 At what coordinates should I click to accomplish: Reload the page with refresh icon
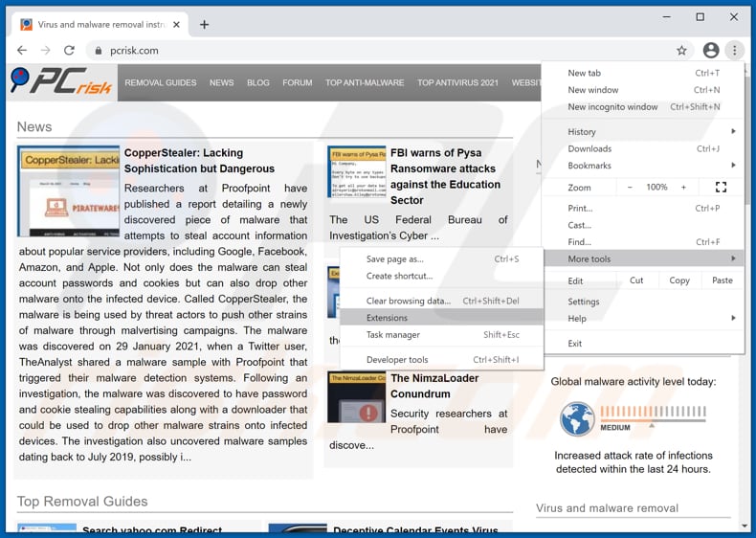coord(69,50)
